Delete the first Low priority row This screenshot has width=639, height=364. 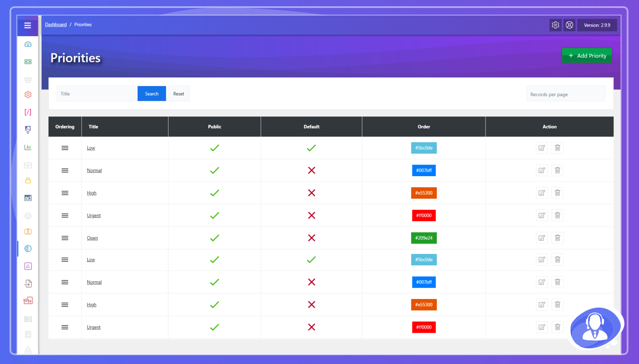pyautogui.click(x=557, y=148)
